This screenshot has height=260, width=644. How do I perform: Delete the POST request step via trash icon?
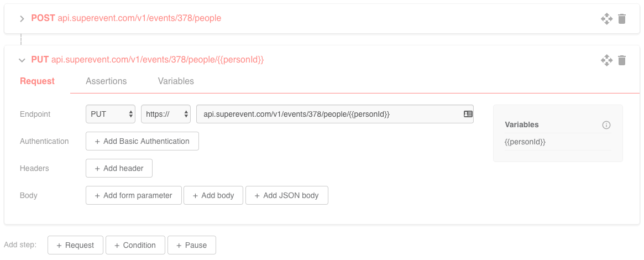(622, 19)
